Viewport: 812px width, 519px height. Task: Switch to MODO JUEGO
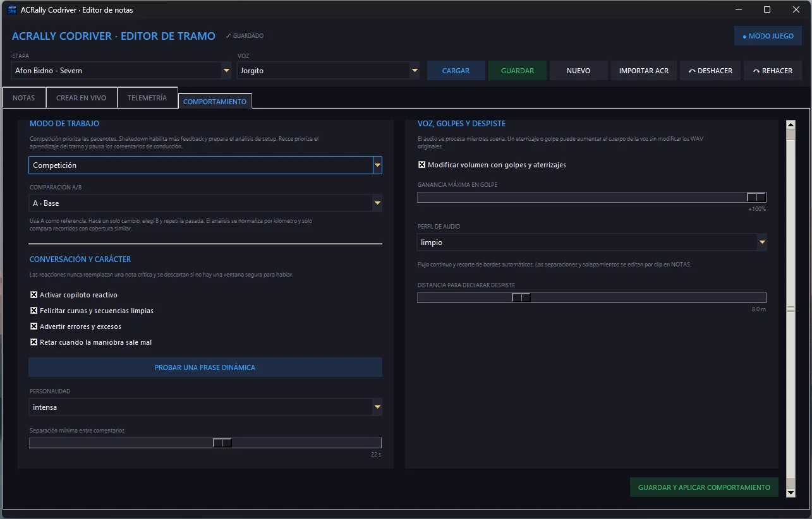click(x=768, y=36)
